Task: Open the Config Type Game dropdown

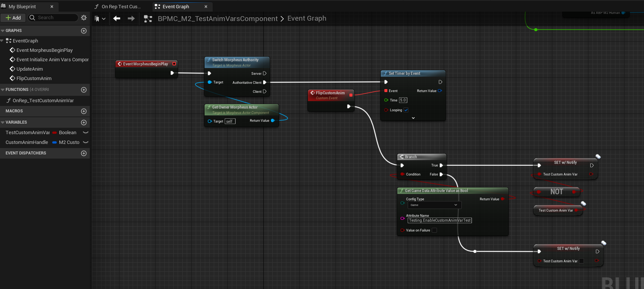Action: click(x=434, y=205)
